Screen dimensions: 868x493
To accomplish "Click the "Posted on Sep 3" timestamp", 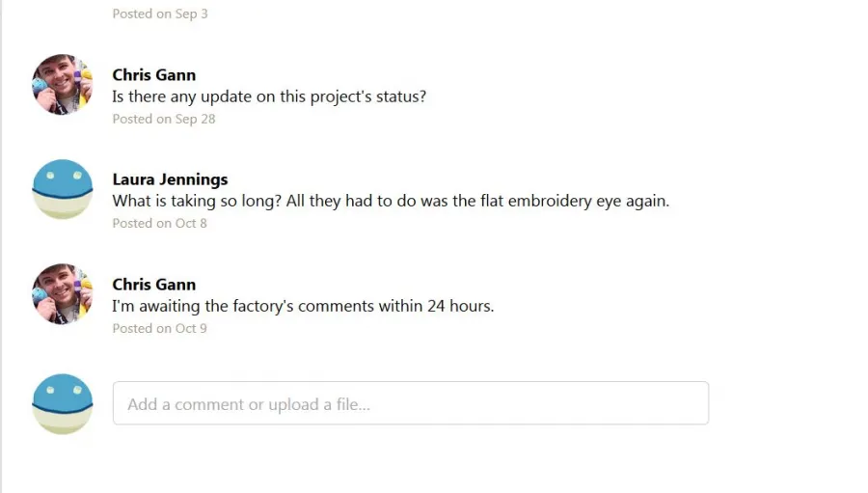I will (x=159, y=14).
